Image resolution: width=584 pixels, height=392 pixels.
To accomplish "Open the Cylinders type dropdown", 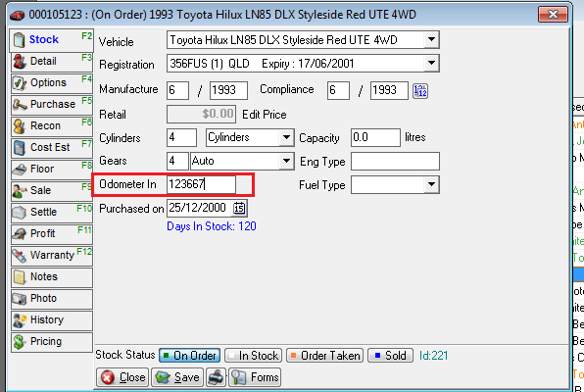I will 286,137.
